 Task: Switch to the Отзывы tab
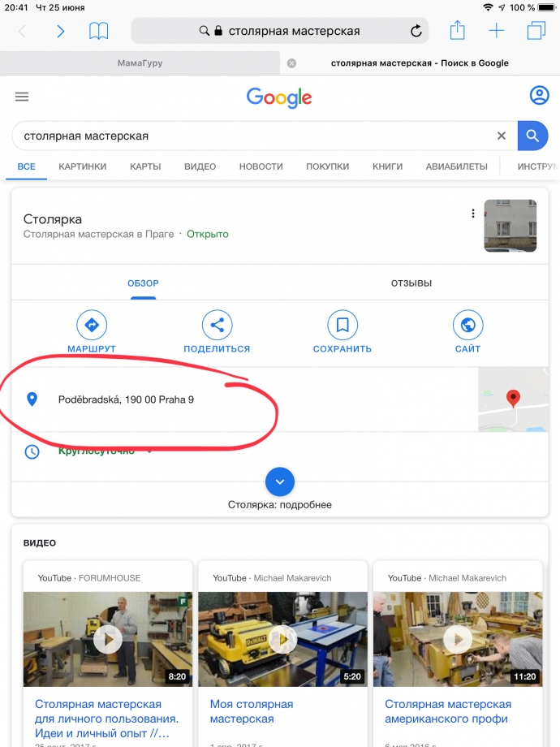pyautogui.click(x=411, y=283)
